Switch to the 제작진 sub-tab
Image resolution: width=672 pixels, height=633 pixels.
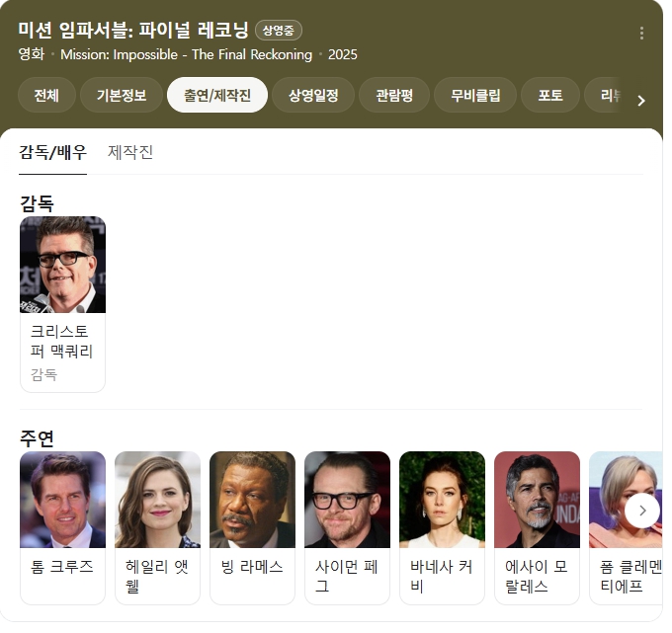click(130, 152)
